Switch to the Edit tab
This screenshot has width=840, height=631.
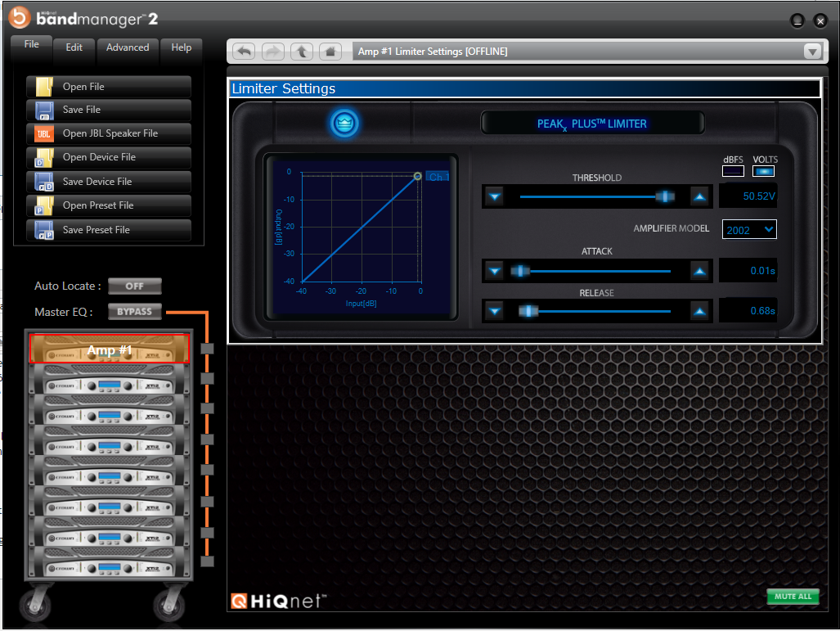coord(74,47)
